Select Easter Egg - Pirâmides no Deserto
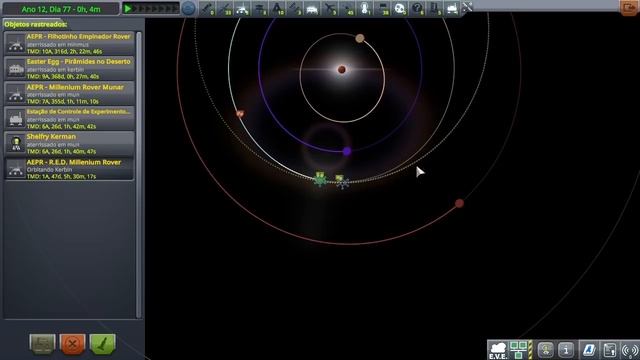Screen dimensions: 640x360 (x=69, y=68)
